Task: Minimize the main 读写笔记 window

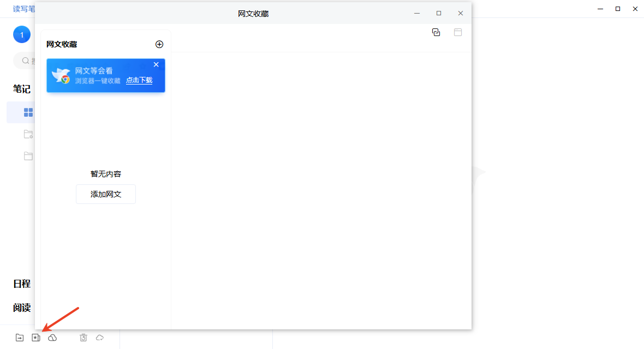Action: 600,9
